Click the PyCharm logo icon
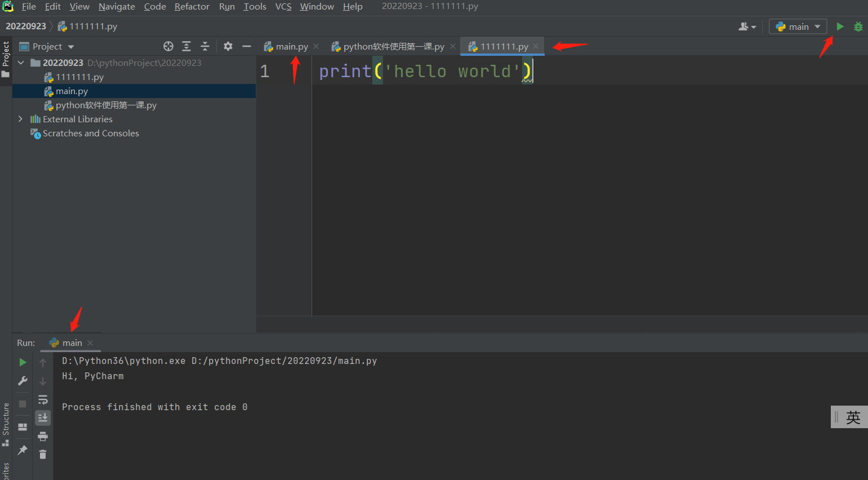 point(8,6)
